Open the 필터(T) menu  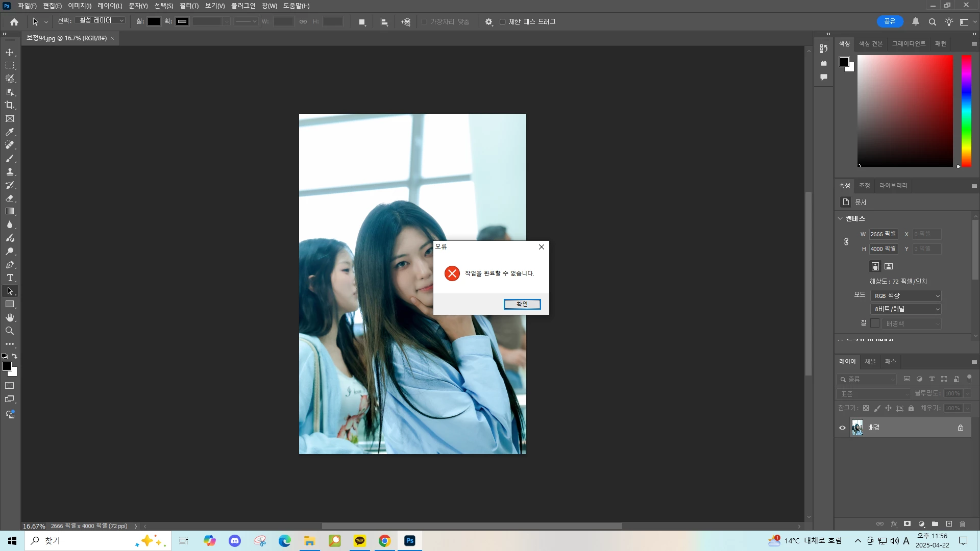click(x=189, y=6)
